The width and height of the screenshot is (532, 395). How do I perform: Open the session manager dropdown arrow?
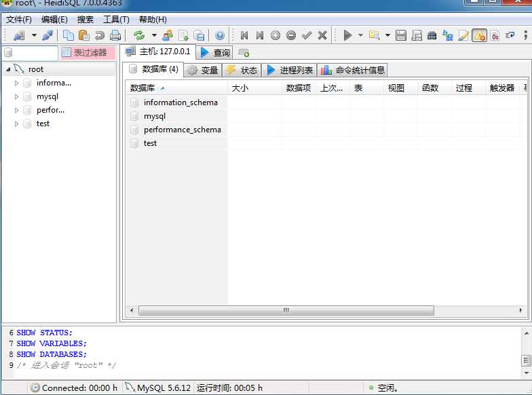[x=34, y=35]
